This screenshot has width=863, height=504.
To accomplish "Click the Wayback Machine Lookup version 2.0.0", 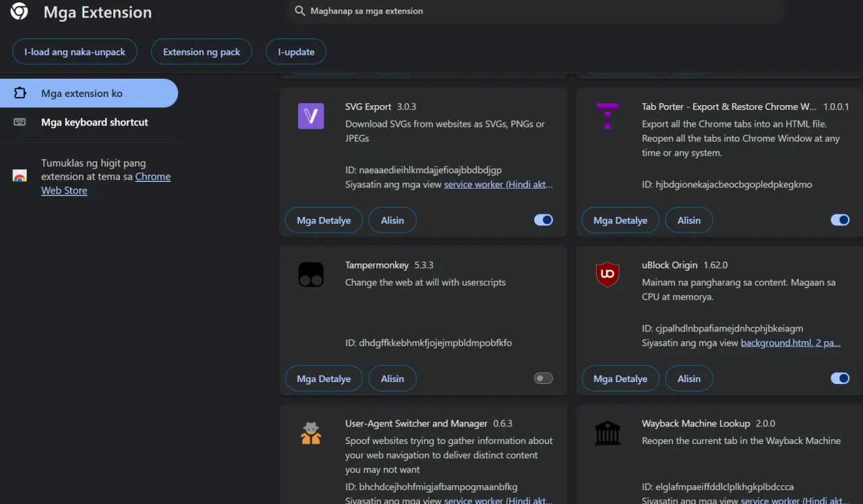I will (765, 423).
